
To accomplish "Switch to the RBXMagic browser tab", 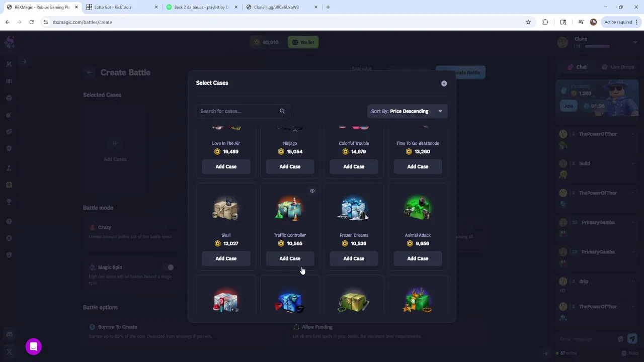I will pyautogui.click(x=42, y=7).
